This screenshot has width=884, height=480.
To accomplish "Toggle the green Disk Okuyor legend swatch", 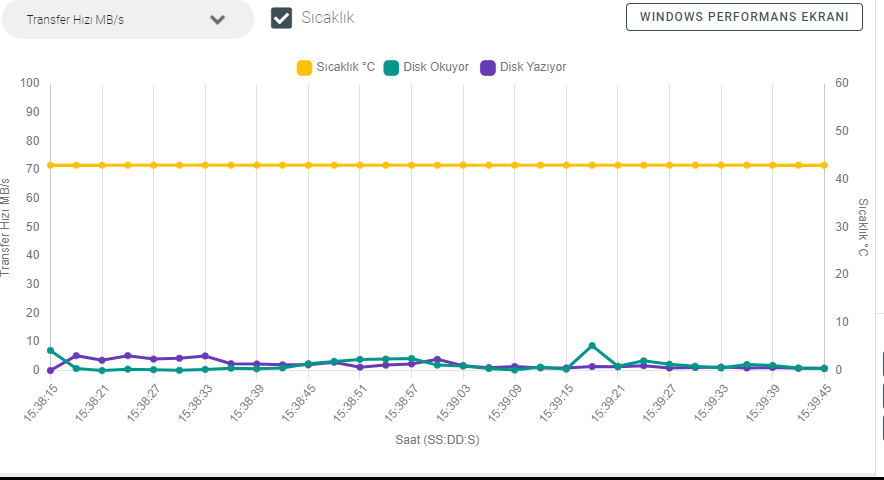I will click(x=391, y=67).
